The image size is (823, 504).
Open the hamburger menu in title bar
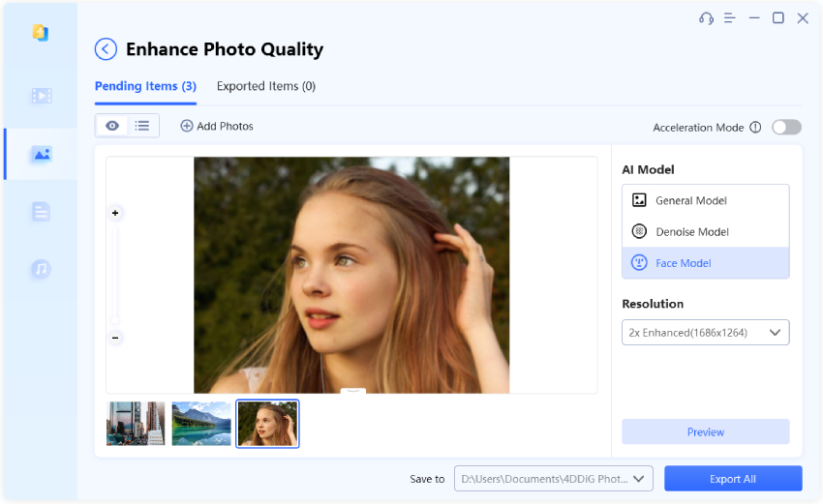729,18
